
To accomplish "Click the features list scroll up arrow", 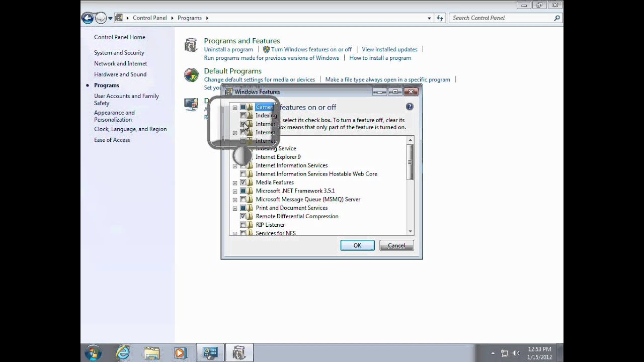I will (x=411, y=140).
